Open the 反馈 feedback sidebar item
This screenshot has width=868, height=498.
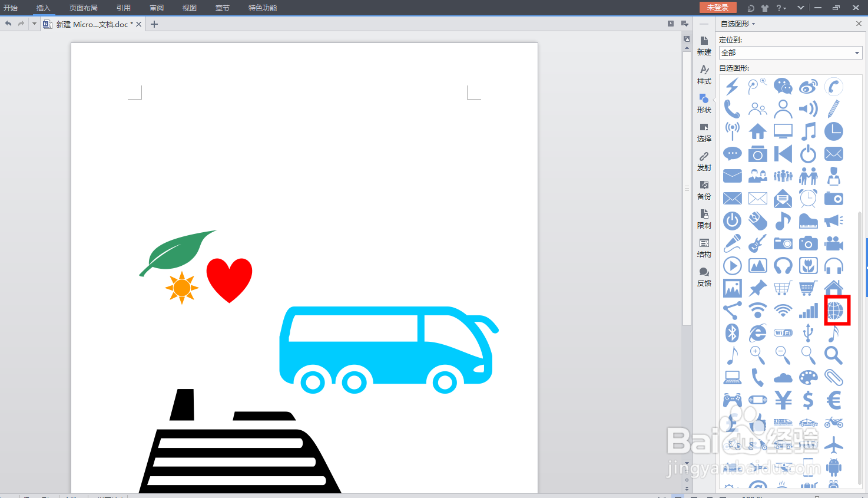coord(704,277)
